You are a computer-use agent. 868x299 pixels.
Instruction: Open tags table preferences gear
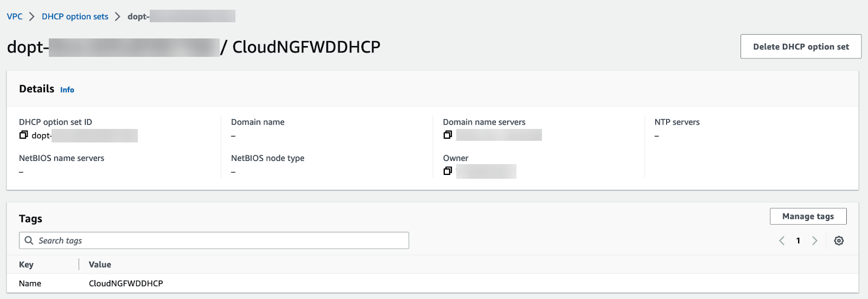pos(839,240)
